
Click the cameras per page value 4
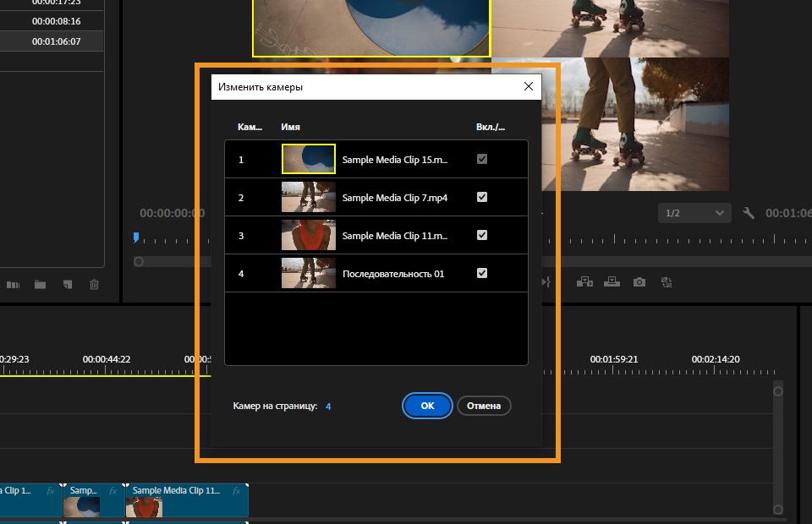point(328,407)
